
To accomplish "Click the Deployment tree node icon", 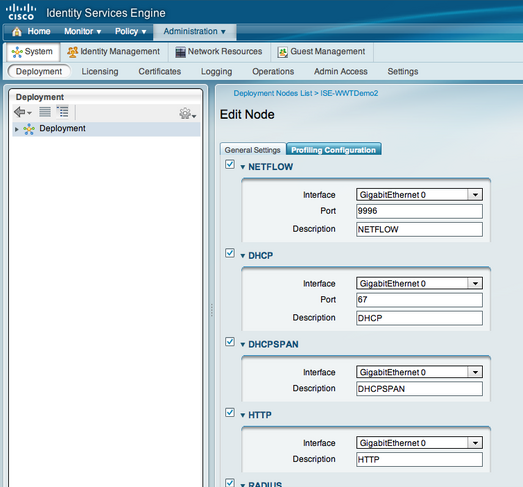I will point(29,129).
